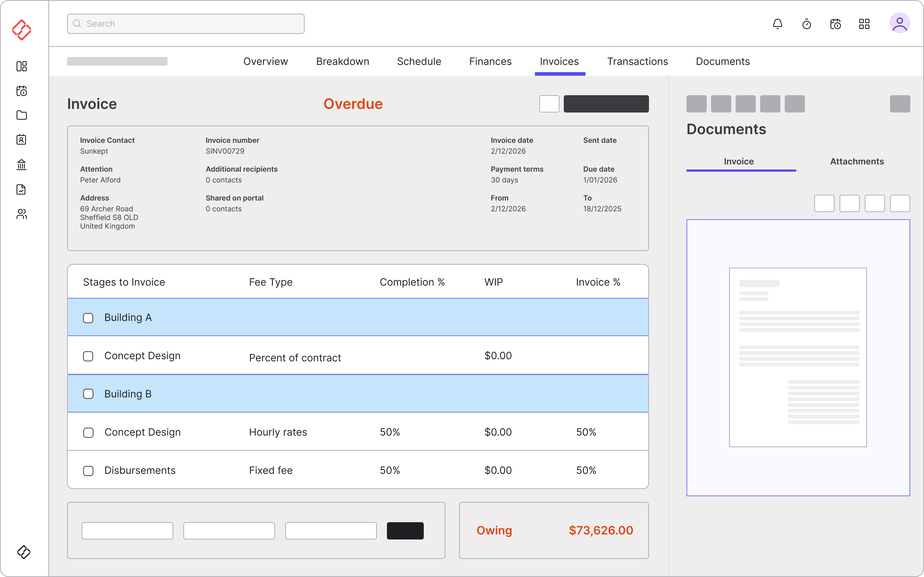Check the Building B checkbox
924x577 pixels.
coord(88,394)
